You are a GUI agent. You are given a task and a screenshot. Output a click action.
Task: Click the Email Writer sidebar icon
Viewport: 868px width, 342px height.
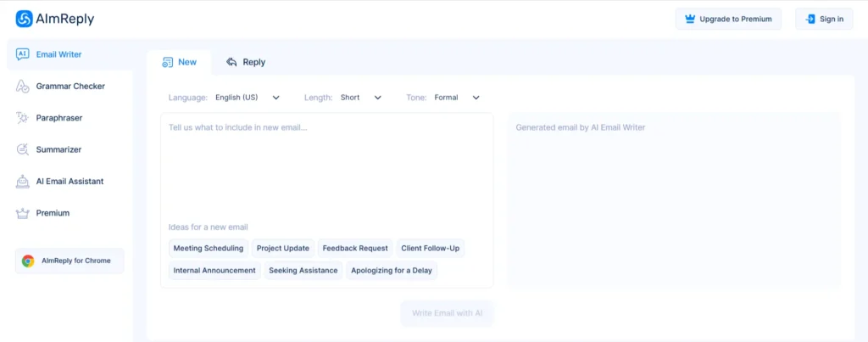(x=23, y=54)
